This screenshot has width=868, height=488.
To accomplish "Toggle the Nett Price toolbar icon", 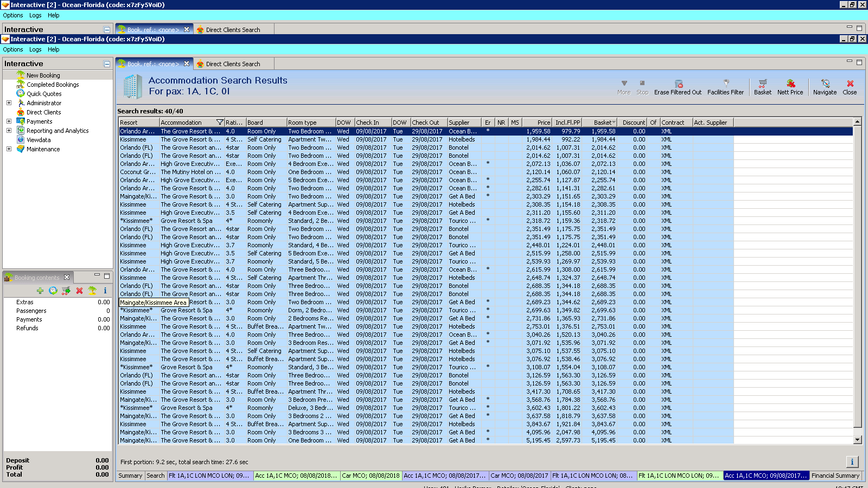I will click(x=790, y=84).
